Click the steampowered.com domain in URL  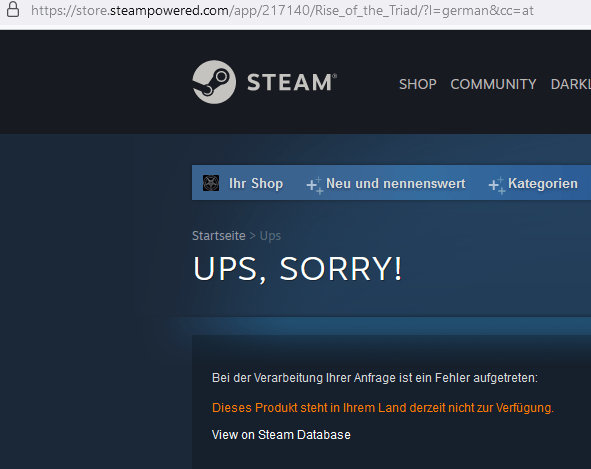click(169, 10)
